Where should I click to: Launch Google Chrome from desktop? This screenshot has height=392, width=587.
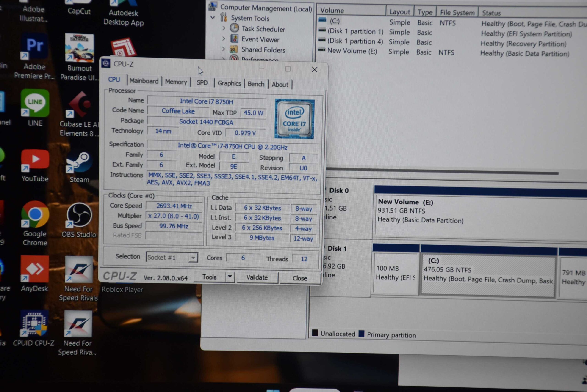click(x=35, y=214)
